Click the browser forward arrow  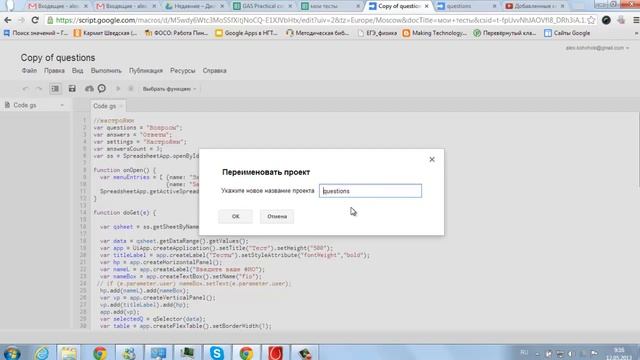21,20
